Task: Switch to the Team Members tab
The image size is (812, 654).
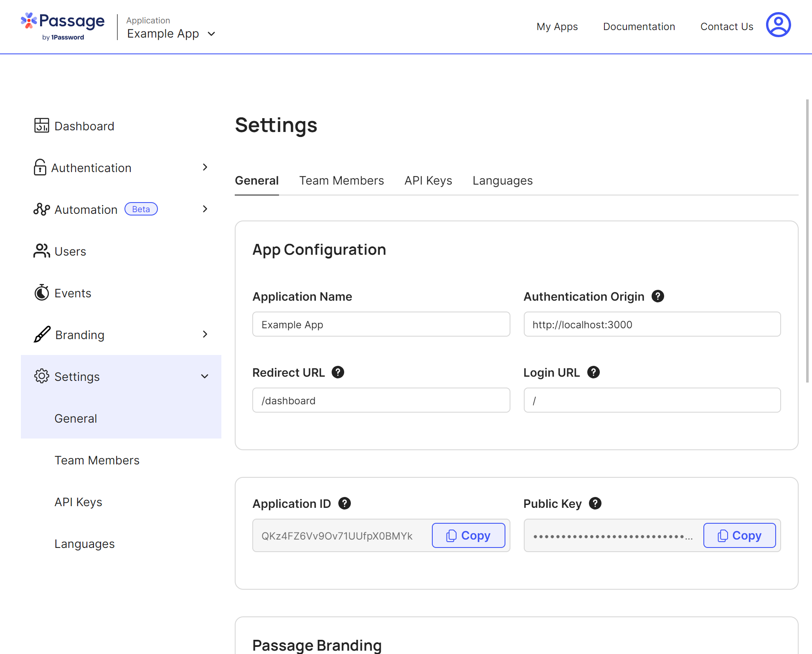Action: [341, 180]
